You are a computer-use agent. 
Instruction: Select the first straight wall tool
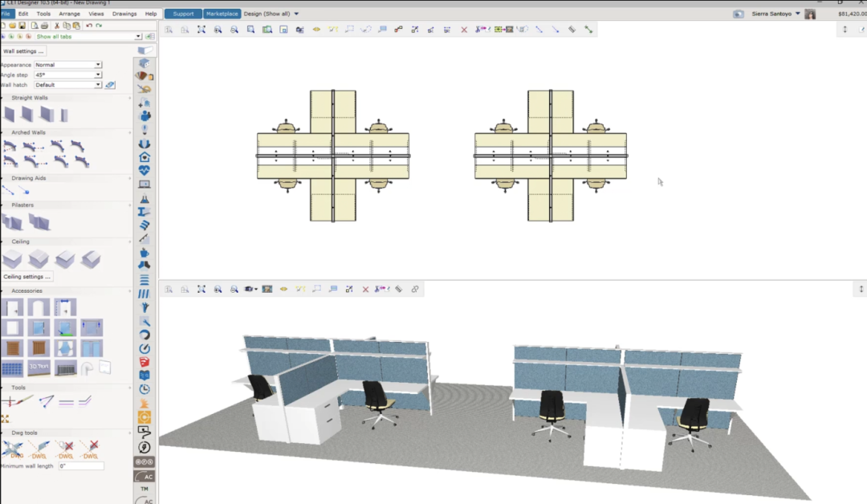10,115
